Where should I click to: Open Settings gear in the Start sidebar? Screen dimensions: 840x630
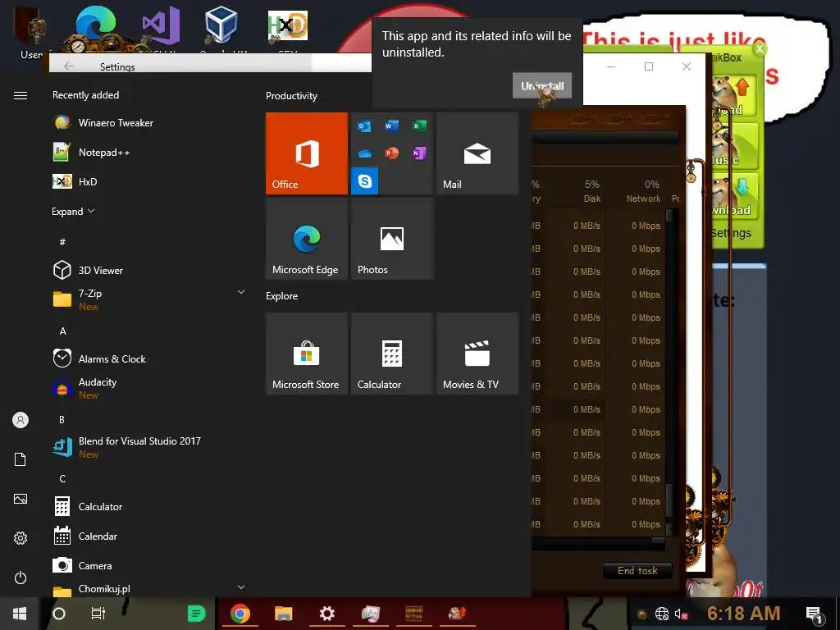pos(21,538)
